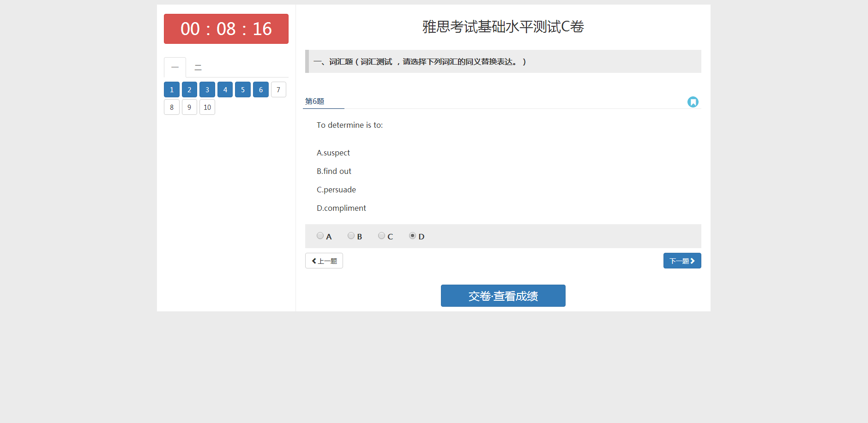Go to previous question 上一题
Screen dimensions: 868x423
(x=324, y=261)
